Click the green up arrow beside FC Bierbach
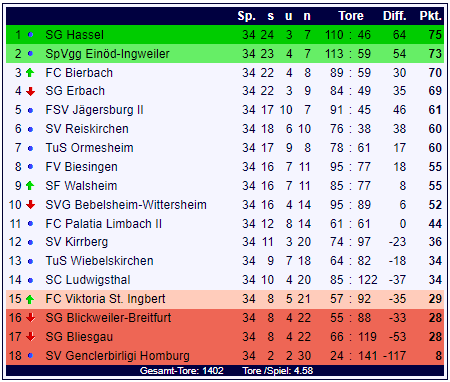 (x=30, y=72)
